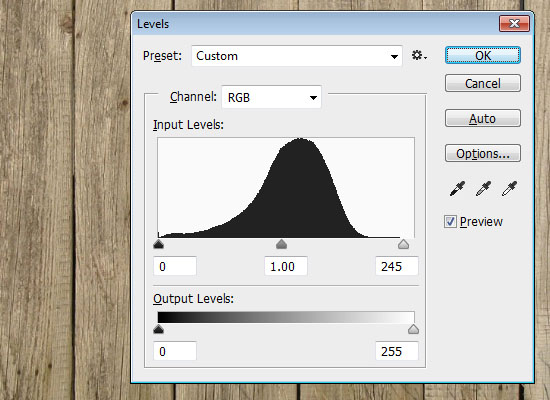Click the input midtone gray slider handle
The image size is (550, 400).
coord(281,244)
